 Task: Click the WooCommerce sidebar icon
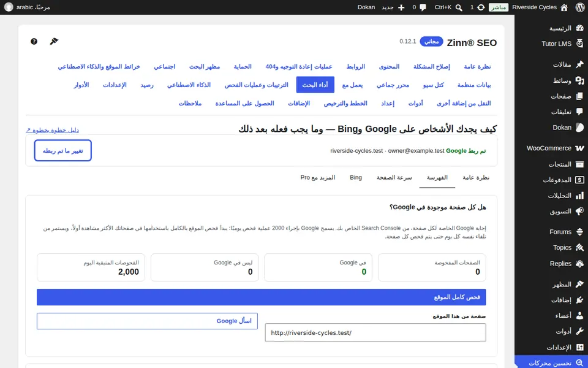579,148
